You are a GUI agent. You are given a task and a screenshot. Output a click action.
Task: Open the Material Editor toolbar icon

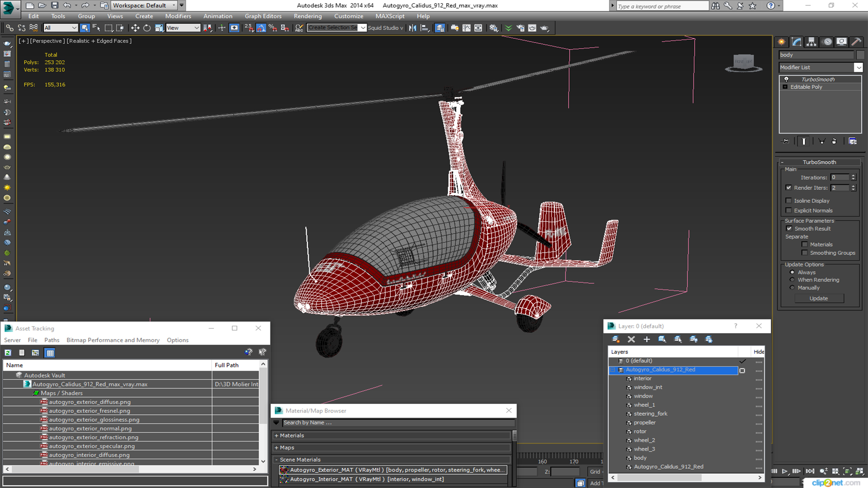coord(493,28)
